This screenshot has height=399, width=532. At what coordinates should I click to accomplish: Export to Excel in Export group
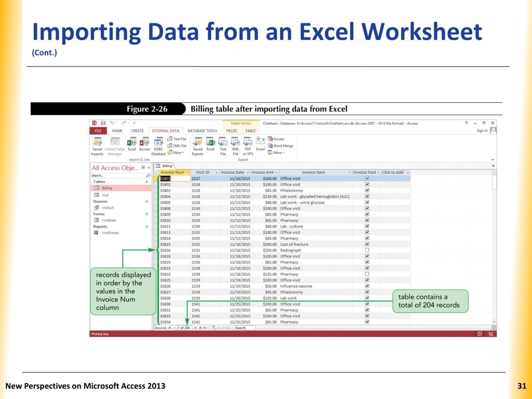click(210, 144)
